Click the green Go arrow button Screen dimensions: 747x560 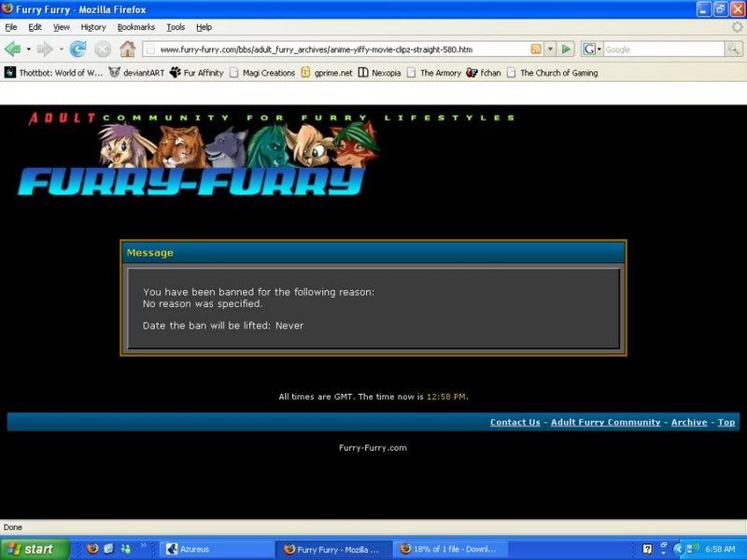pos(566,49)
